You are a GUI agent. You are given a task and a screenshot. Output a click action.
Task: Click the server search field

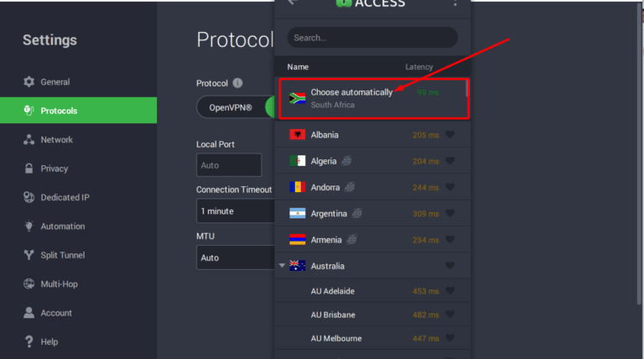(x=372, y=38)
